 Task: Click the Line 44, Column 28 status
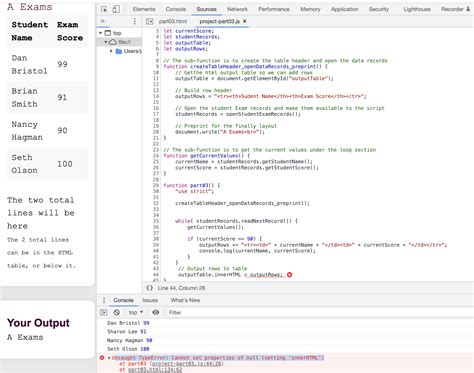click(181, 288)
